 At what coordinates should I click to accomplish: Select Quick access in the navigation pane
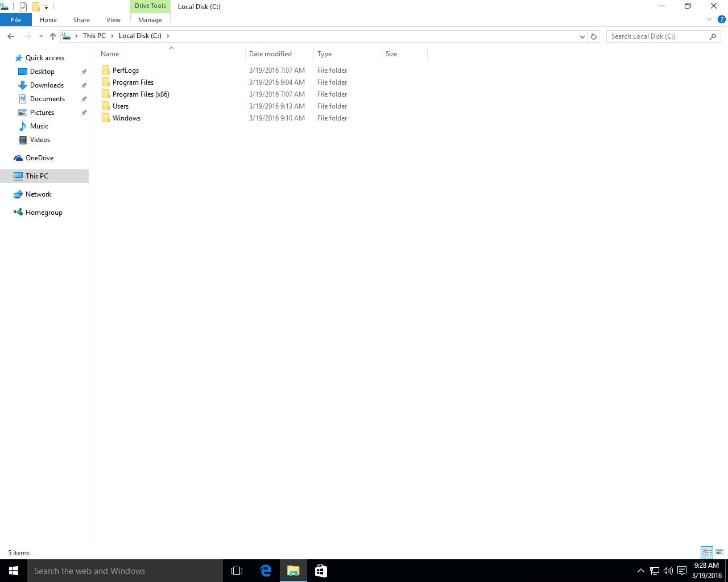pos(44,58)
